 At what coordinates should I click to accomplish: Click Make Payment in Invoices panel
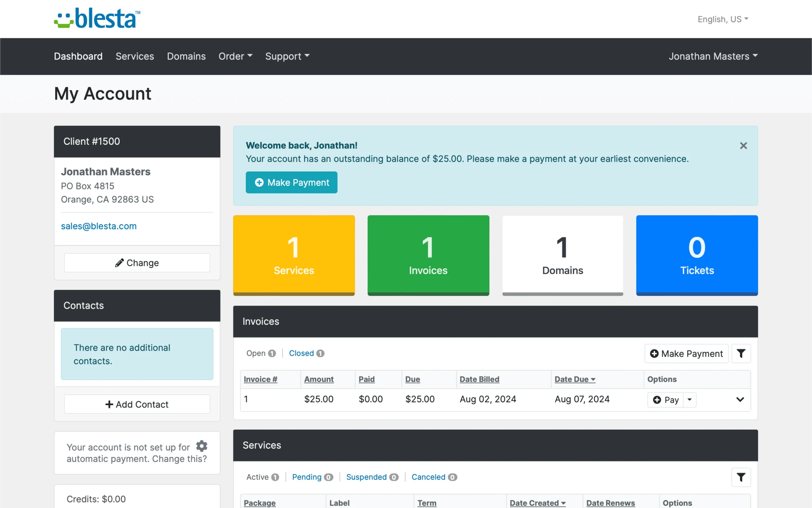click(687, 353)
